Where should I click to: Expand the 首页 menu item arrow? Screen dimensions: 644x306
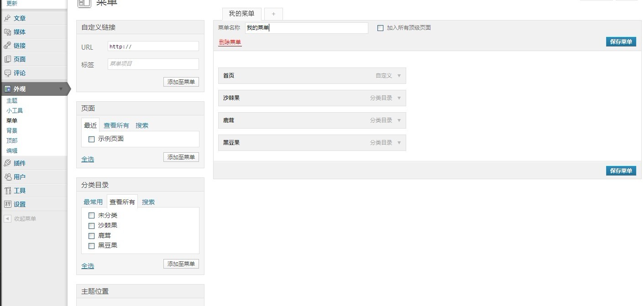point(399,76)
